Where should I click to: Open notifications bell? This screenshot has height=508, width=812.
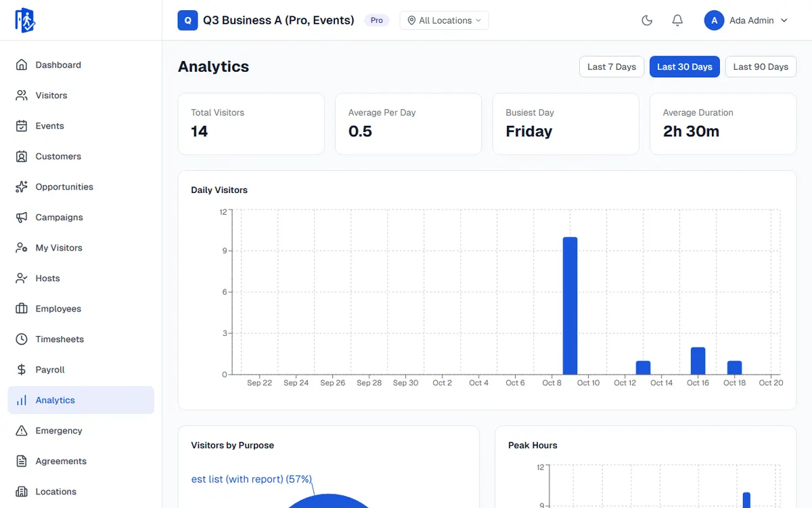677,20
